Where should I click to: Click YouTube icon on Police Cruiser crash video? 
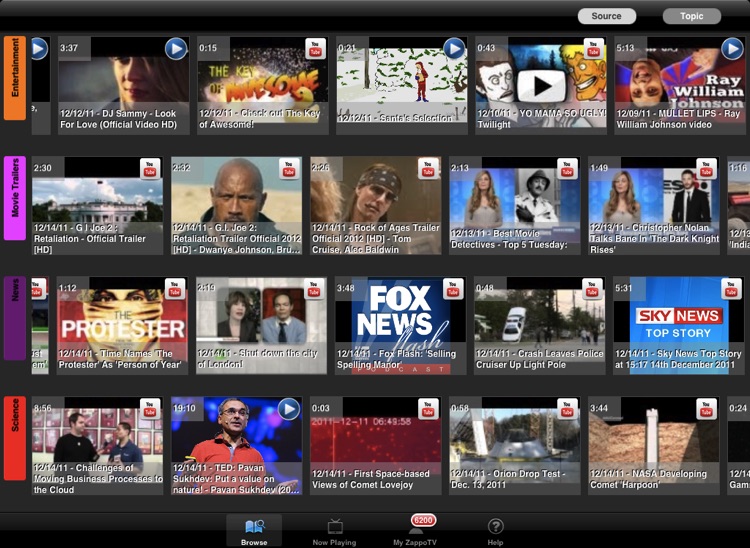592,289
